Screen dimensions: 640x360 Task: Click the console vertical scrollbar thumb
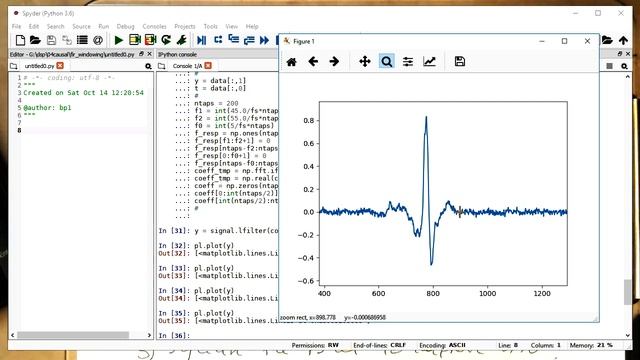point(627,292)
